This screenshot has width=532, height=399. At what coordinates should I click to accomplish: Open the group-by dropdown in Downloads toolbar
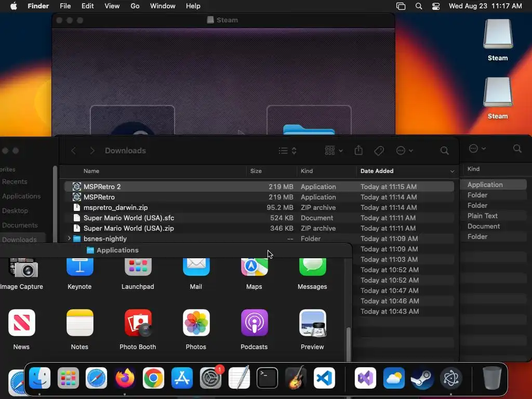tap(334, 151)
